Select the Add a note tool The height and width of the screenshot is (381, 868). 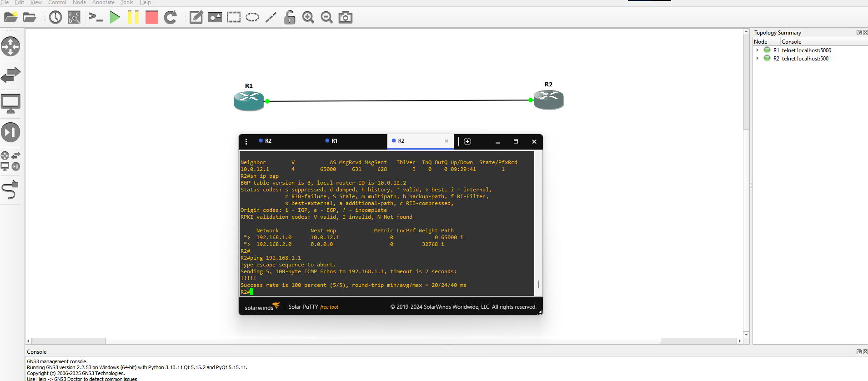point(196,17)
